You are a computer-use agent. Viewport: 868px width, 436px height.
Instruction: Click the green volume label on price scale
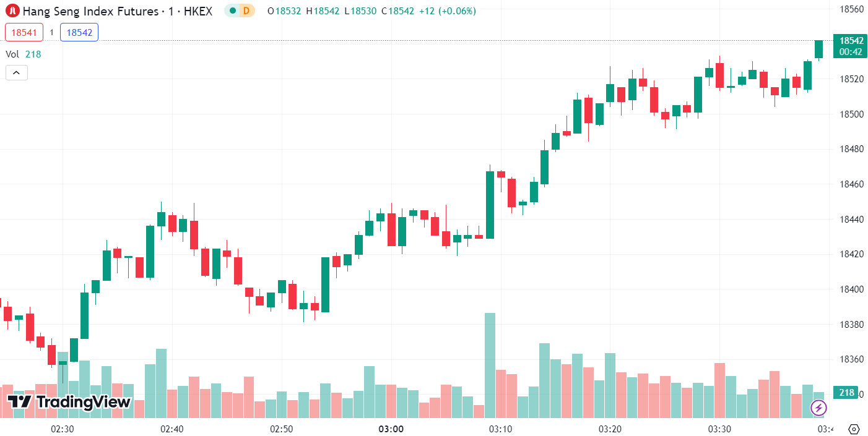(847, 392)
